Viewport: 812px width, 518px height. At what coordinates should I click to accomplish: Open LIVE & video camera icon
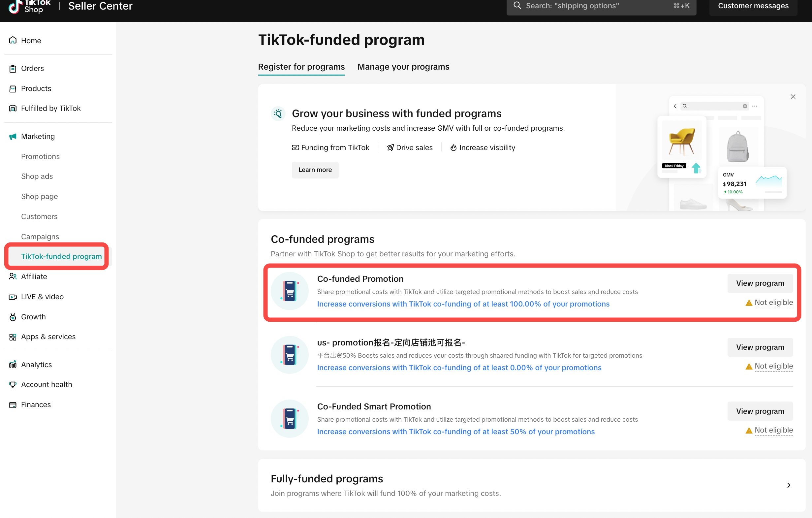click(x=13, y=297)
